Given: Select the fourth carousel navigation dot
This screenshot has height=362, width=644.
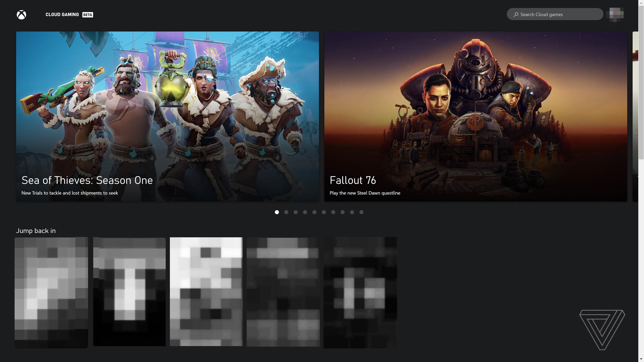Looking at the screenshot, I should (x=305, y=212).
